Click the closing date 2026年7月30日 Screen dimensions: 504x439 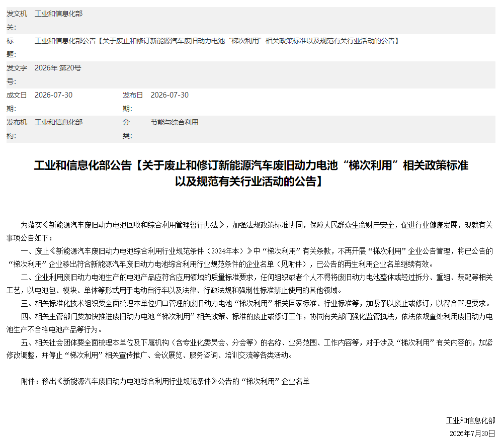pyautogui.click(x=472, y=433)
